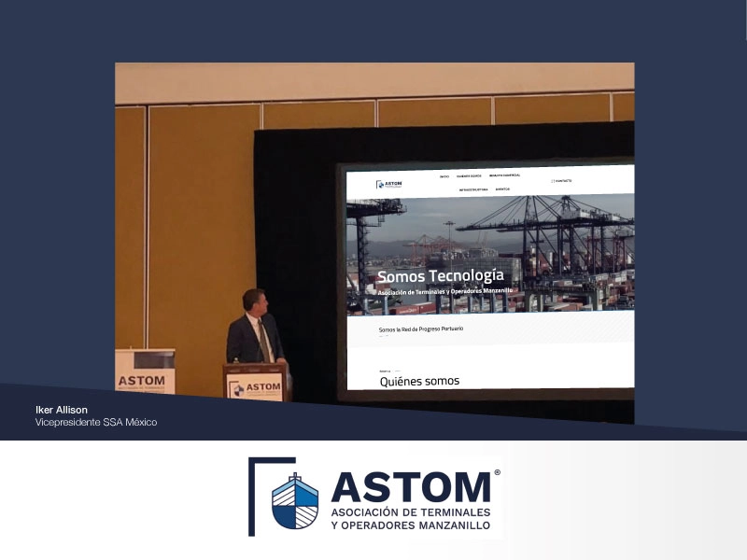Expand the EVENTOS menu options
Image resolution: width=747 pixels, height=560 pixels.
[501, 189]
